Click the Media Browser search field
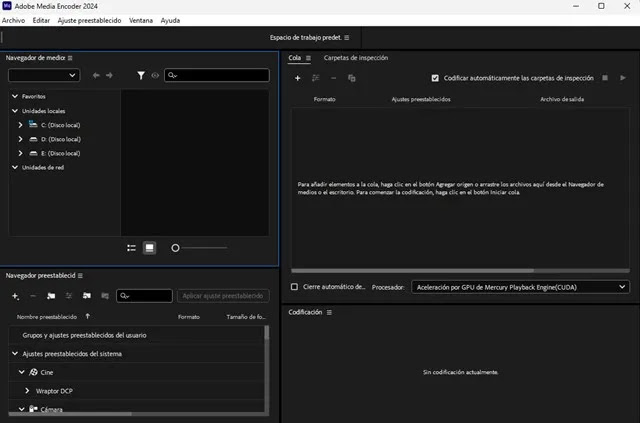 pos(217,75)
